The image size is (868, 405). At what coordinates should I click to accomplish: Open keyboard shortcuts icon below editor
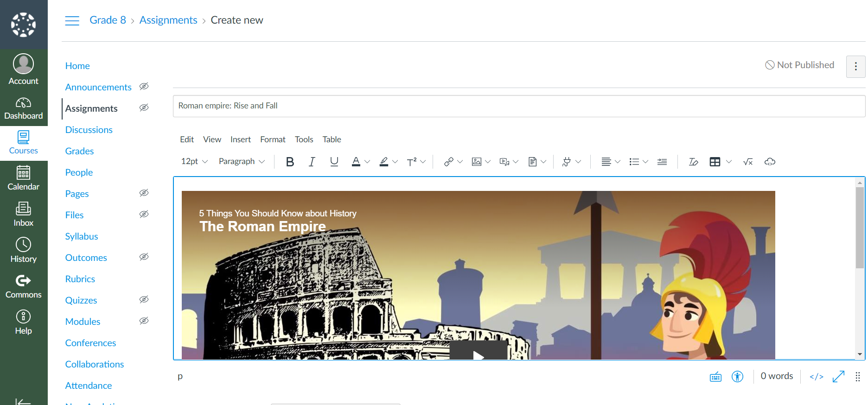click(x=716, y=377)
